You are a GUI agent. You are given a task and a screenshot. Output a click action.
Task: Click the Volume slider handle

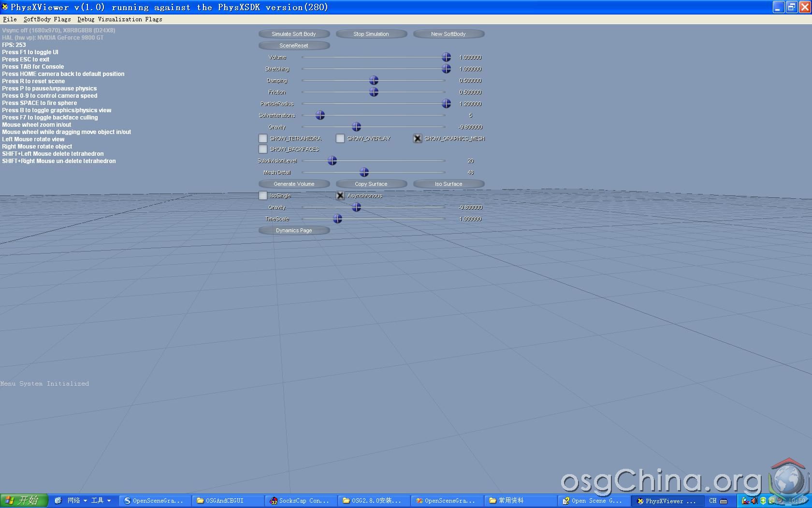click(x=446, y=57)
